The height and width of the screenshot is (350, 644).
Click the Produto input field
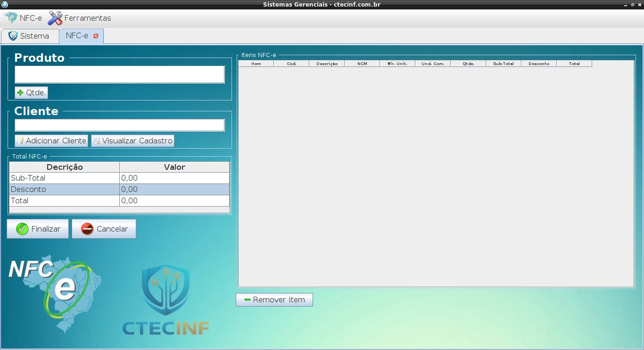tap(120, 75)
